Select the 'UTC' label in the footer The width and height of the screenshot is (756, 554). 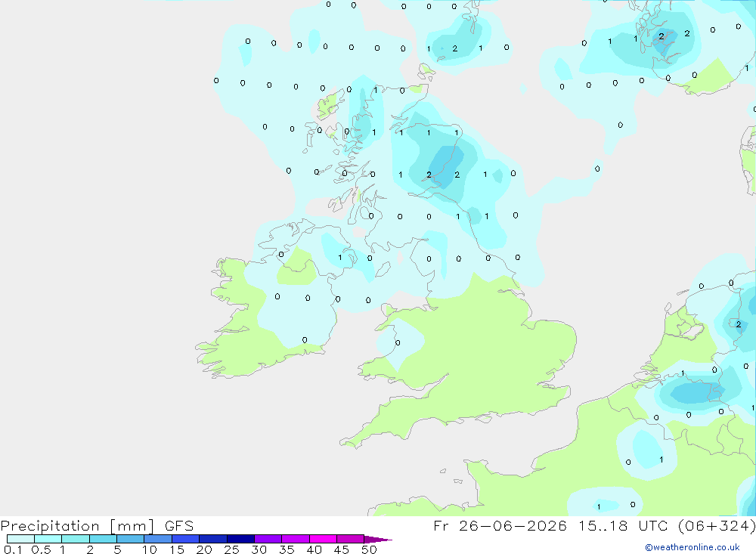653,525
